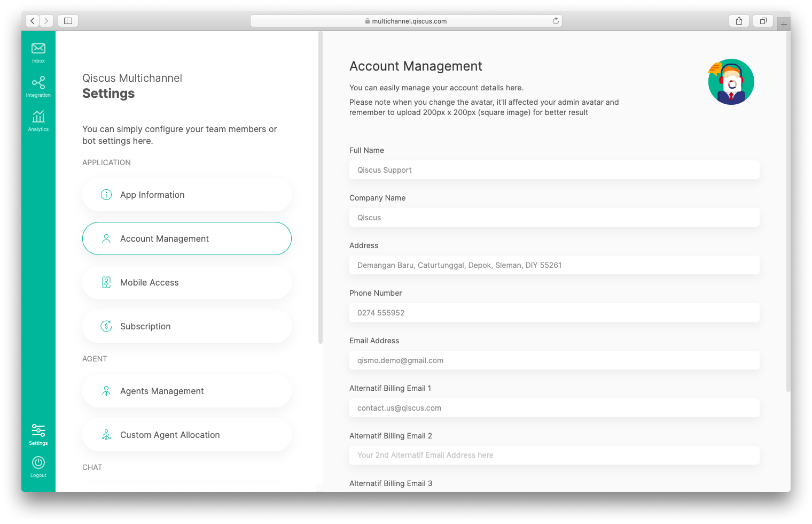
Task: Open Agents Management settings
Action: point(187,391)
